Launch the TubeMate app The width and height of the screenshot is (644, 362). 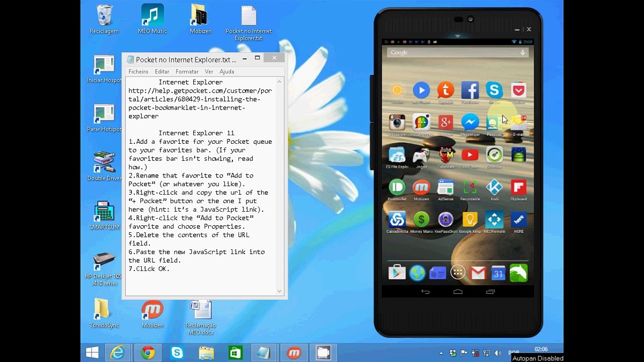tap(445, 155)
